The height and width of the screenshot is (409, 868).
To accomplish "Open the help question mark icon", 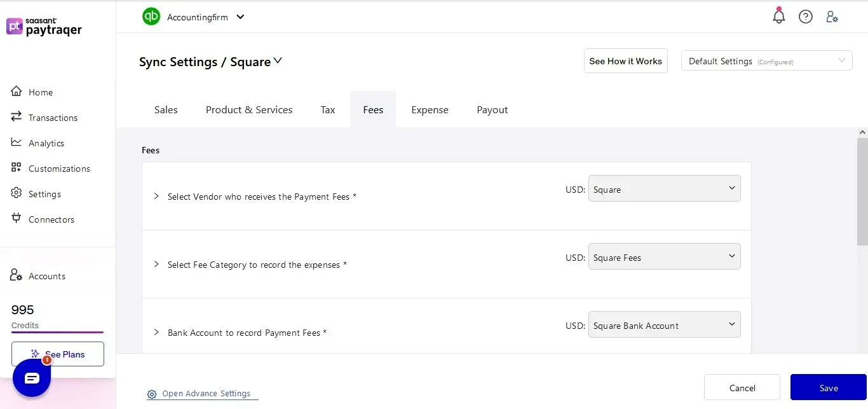I will pyautogui.click(x=806, y=17).
